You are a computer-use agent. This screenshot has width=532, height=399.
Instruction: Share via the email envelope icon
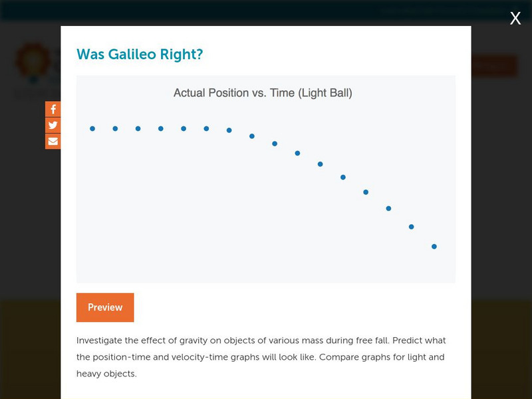[x=53, y=141]
